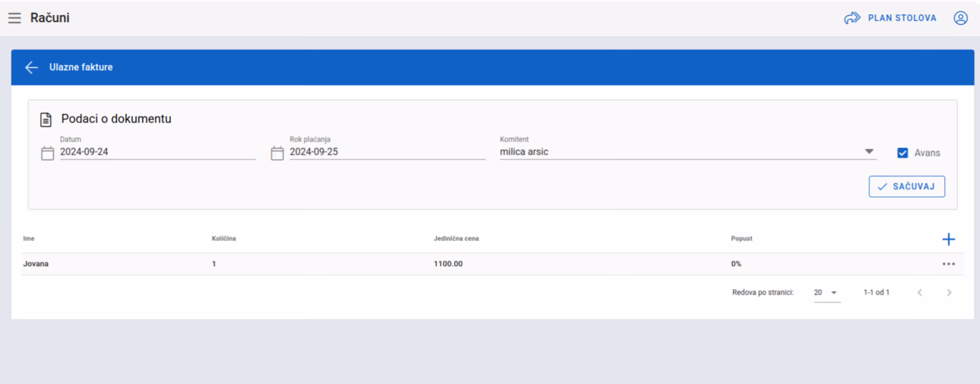Select the Jovana item name cell

point(36,264)
